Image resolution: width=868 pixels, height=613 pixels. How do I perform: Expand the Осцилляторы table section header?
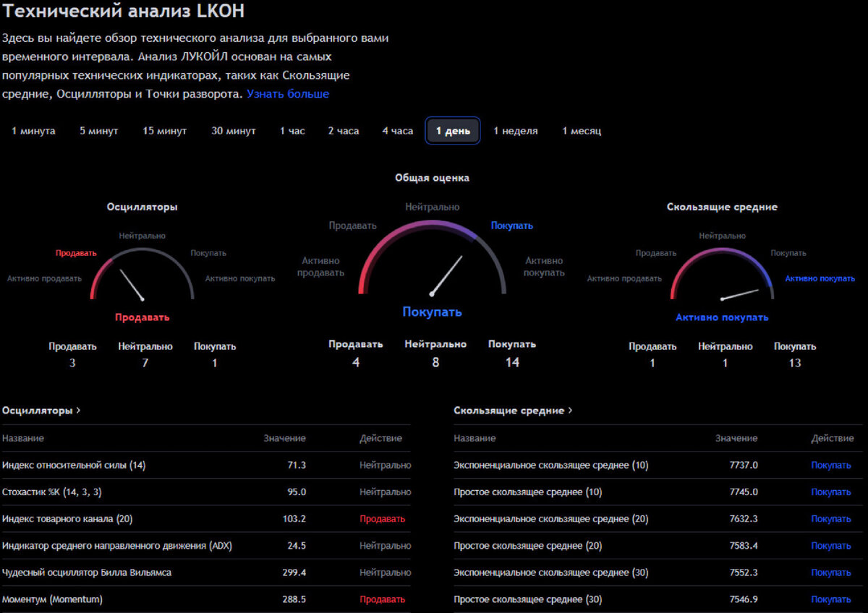tap(41, 410)
